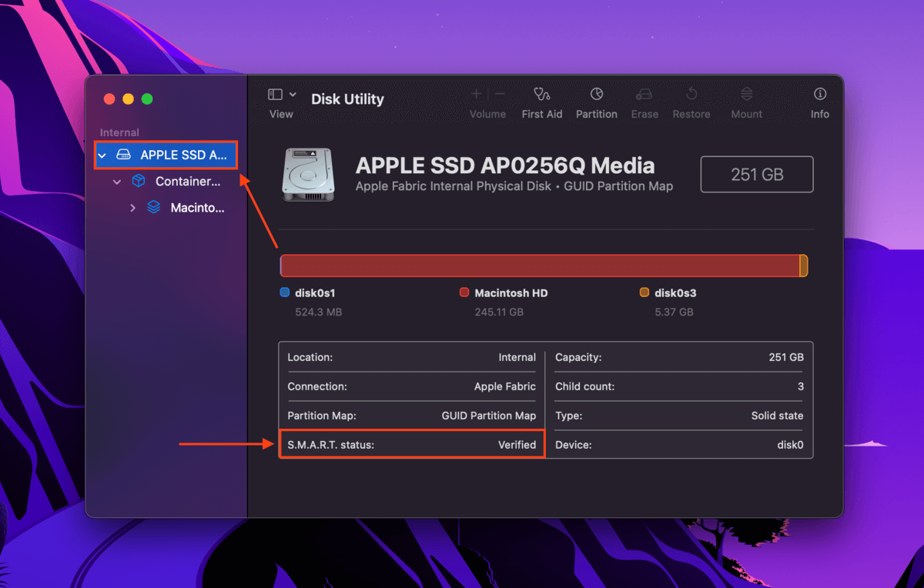Select the red Macintosh HD usage bar
924x588 pixels.
[x=541, y=266]
